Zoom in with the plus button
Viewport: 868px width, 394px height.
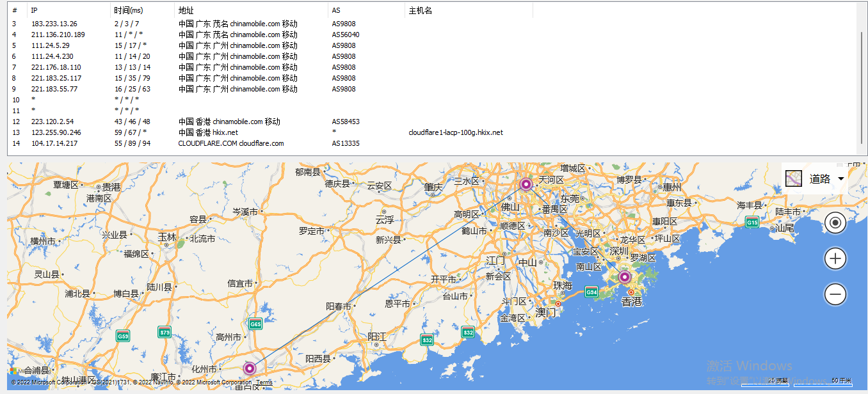click(835, 259)
